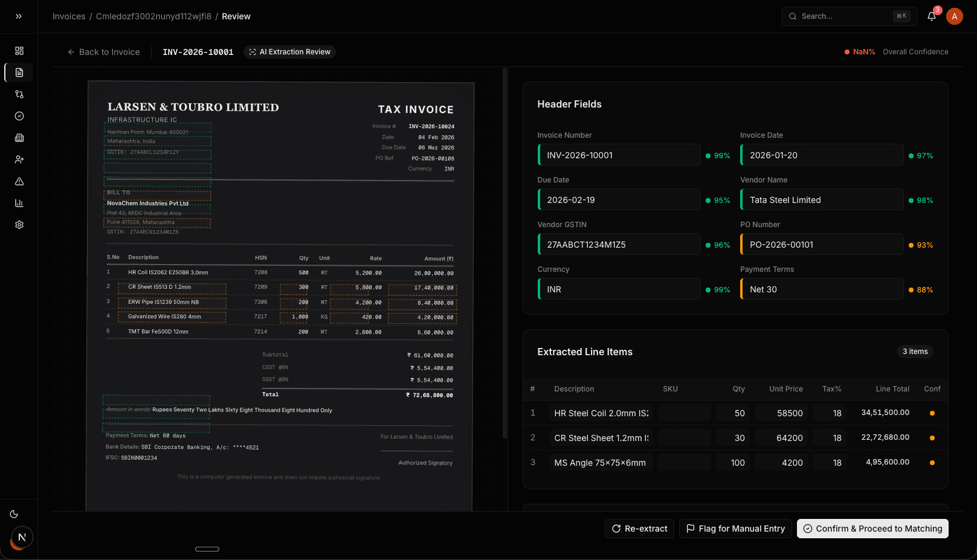
Task: Open the analytics bar-chart icon
Action: click(x=19, y=203)
